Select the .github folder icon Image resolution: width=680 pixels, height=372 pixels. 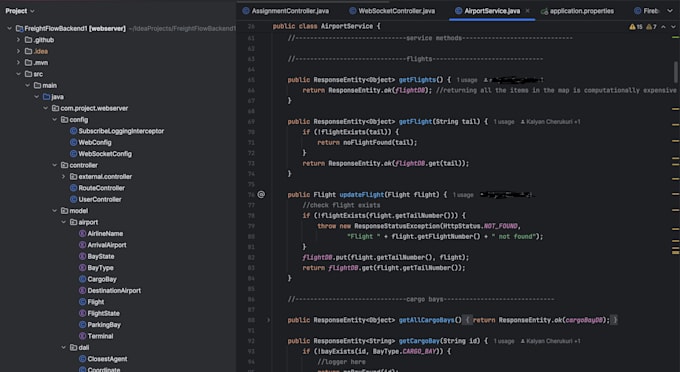(x=28, y=40)
